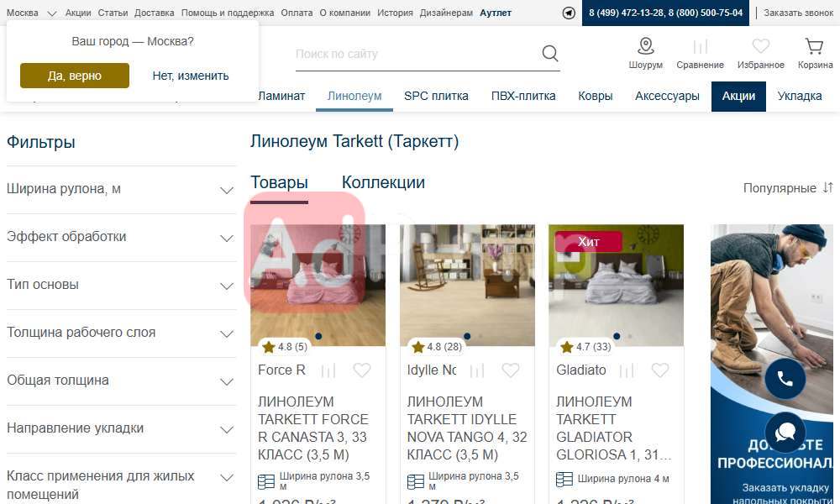Open the SPC плитка category
The height and width of the screenshot is (504, 840).
pyautogui.click(x=436, y=96)
